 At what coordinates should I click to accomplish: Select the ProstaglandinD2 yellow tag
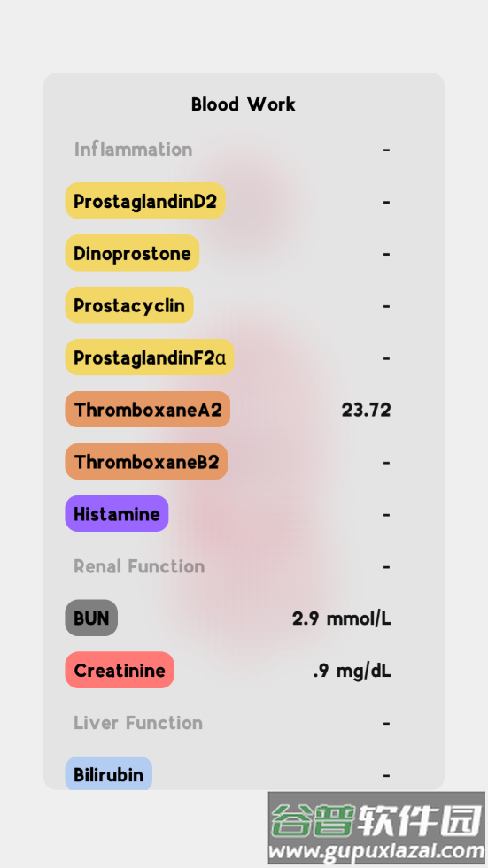[145, 201]
